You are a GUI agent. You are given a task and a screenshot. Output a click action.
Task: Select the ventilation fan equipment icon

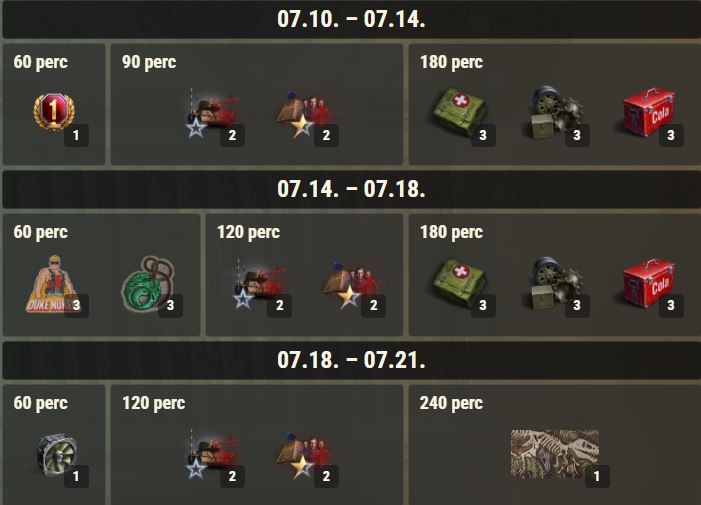[x=57, y=454]
